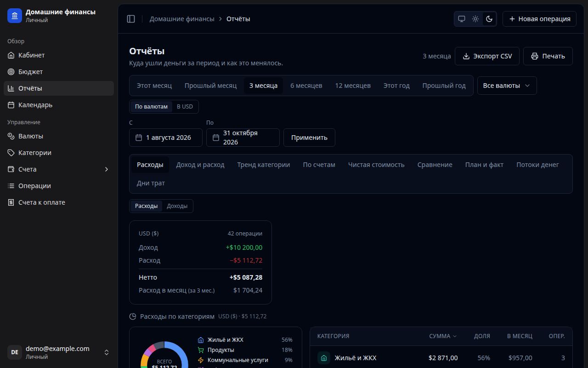Open Счета к оплате in sidebar
This screenshot has height=368, width=588.
(x=59, y=202)
